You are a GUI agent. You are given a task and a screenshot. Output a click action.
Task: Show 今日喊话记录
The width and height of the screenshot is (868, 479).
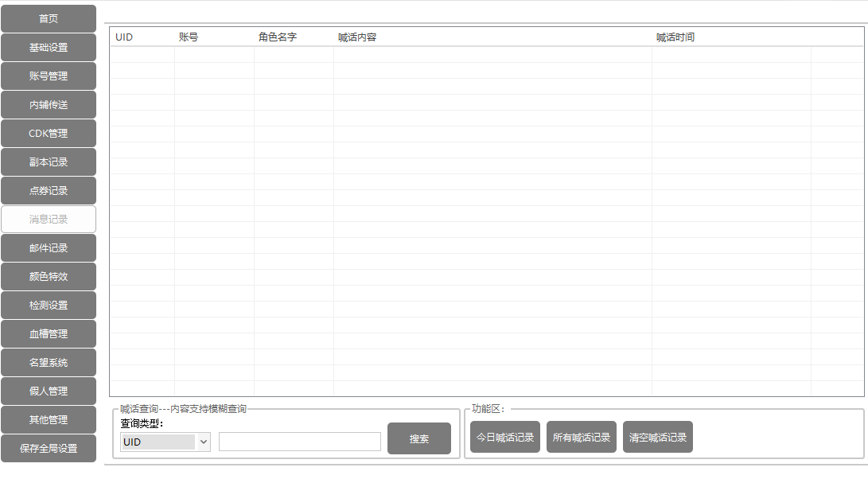tap(505, 438)
